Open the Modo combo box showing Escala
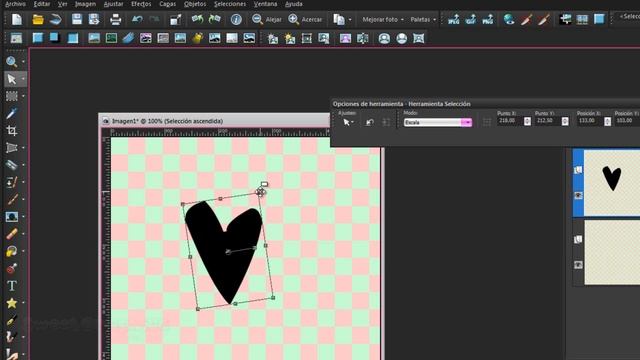640x360 pixels. (x=438, y=122)
